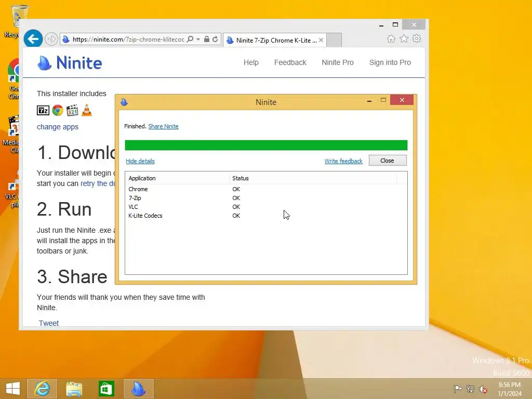Click the network tray icon

click(470, 389)
